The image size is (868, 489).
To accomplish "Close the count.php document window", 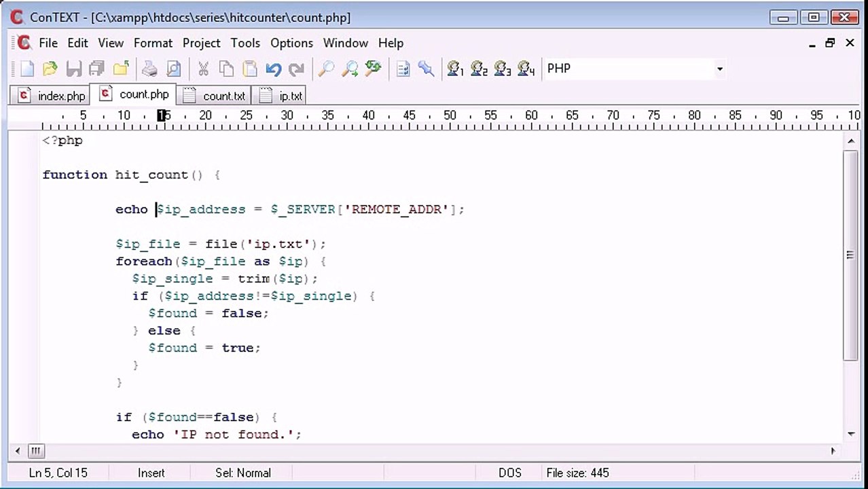I will coord(850,43).
